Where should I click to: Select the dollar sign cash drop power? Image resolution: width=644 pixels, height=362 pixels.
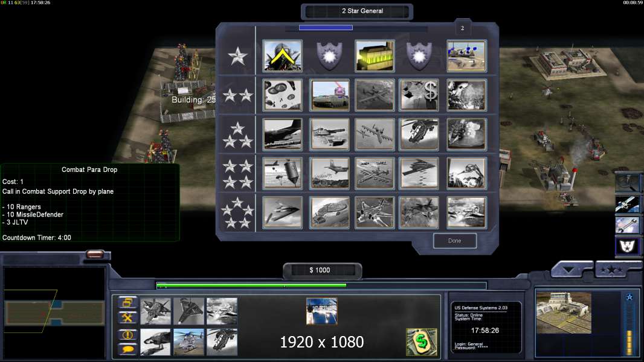coord(419,95)
